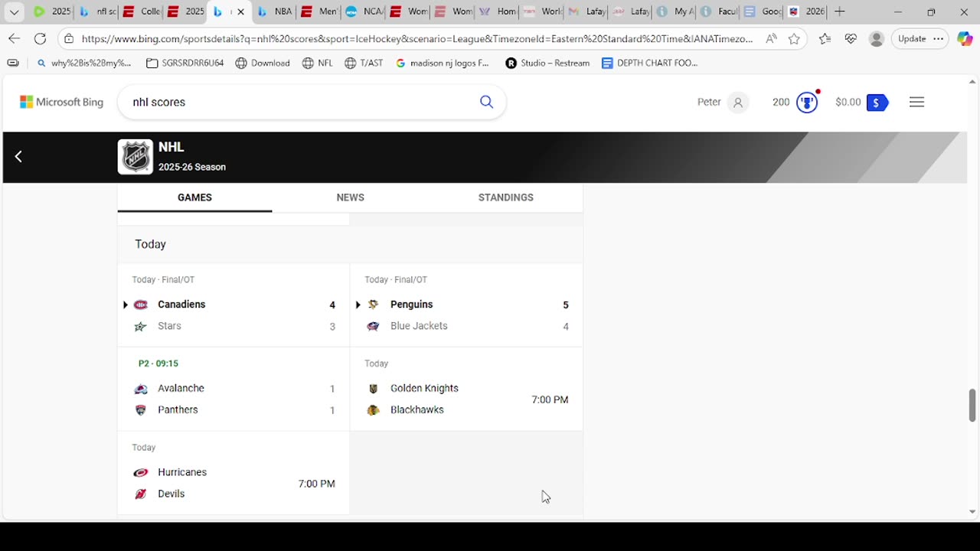The height and width of the screenshot is (551, 980).
Task: Open the Bing Rewards trophy icon
Action: 807,102
